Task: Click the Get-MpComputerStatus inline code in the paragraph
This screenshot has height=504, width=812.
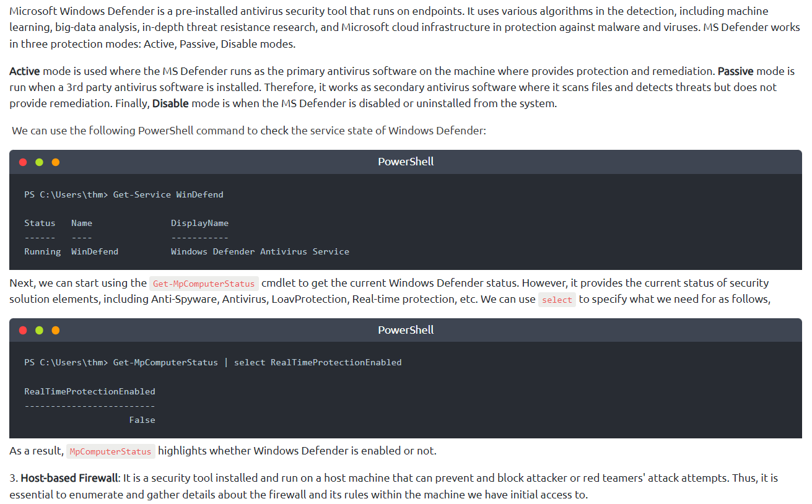Action: coord(204,284)
